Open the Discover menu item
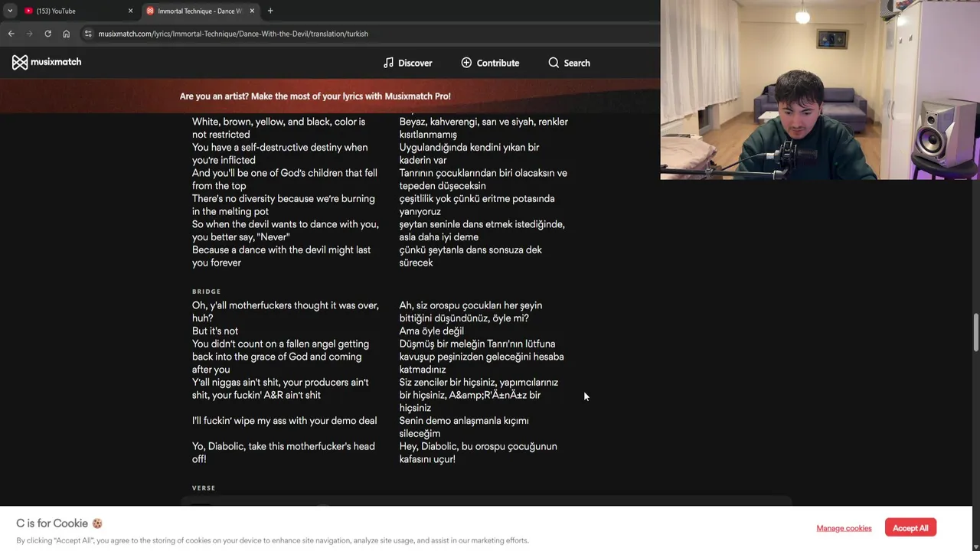Screen dimensions: 980x551 pos(408,63)
